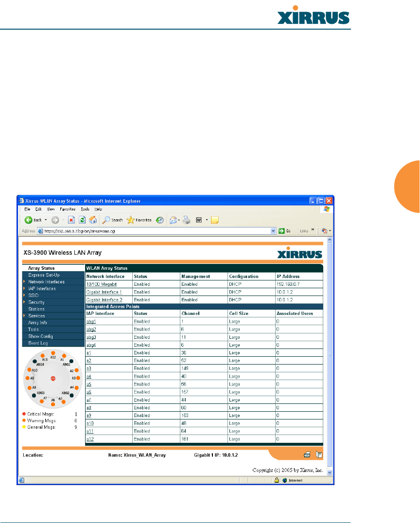Click the Edit page toolbar icon
The image size is (420, 523).
[x=199, y=220]
